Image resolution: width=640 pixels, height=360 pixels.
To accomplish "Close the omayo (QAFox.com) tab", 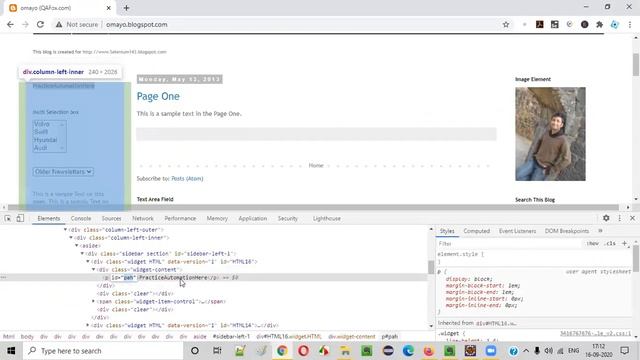I will click(x=109, y=8).
